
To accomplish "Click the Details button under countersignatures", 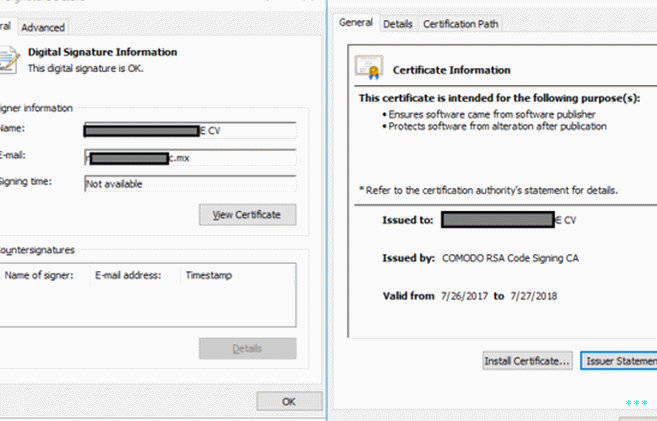I will [247, 348].
